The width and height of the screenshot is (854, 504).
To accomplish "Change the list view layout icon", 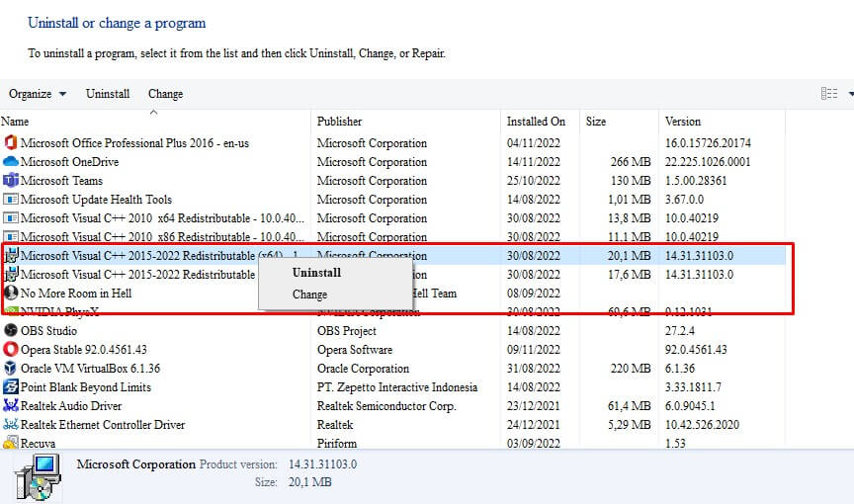I will (x=829, y=94).
